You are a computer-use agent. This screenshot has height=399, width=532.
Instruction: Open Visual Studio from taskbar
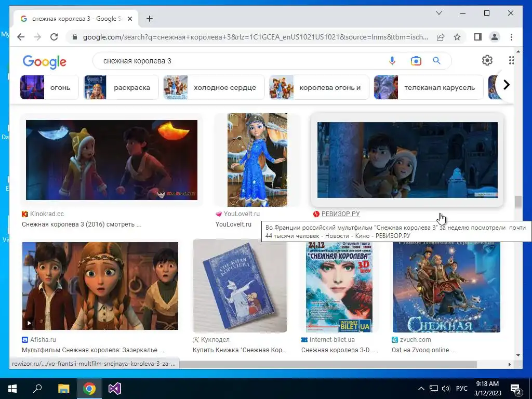point(115,389)
